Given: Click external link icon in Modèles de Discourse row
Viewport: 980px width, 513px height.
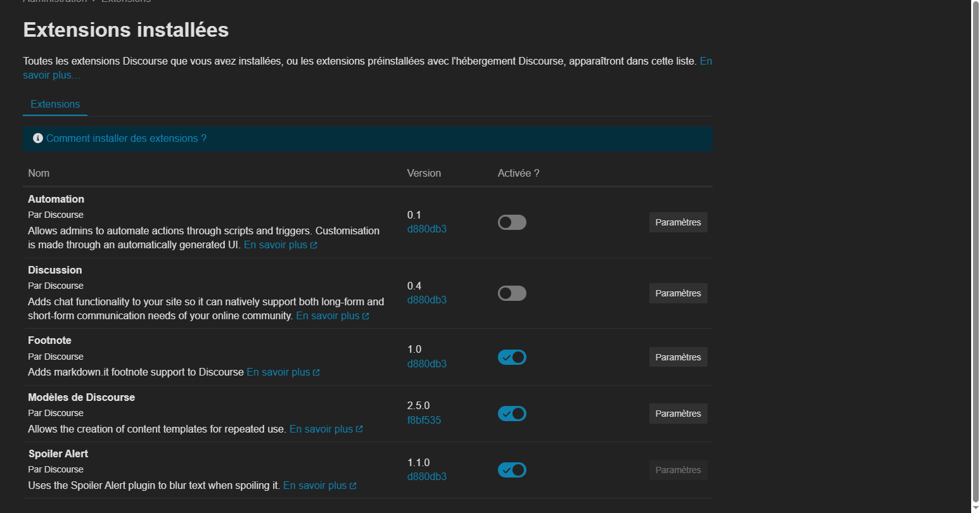Looking at the screenshot, I should [x=359, y=429].
